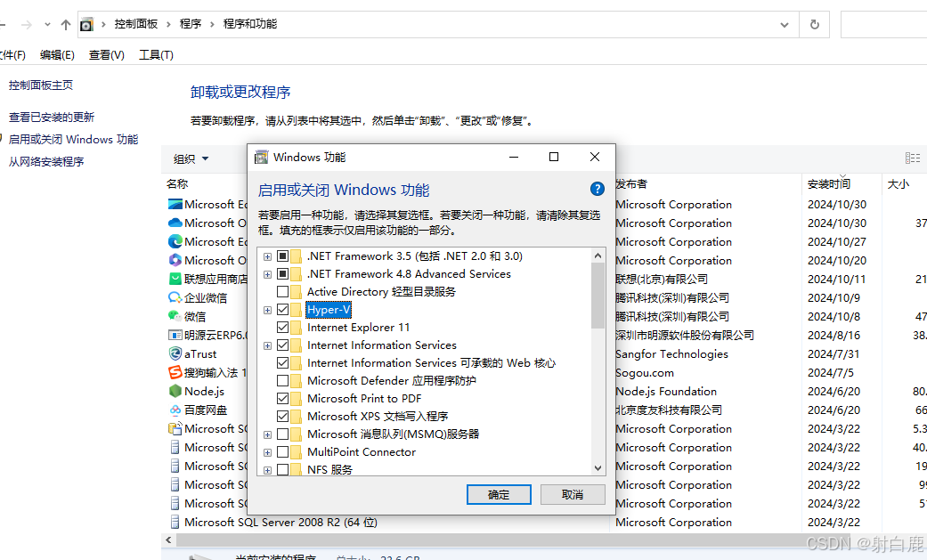
Task: Click the up-arrow navigation icon
Action: pyautogui.click(x=66, y=25)
